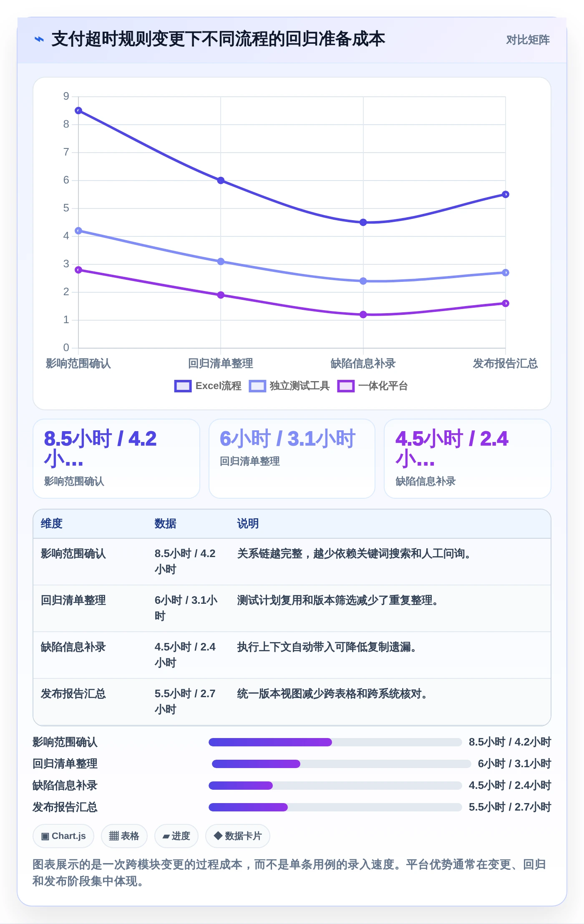Click 一体化平台 point at 回归清单整理
The width and height of the screenshot is (584, 924).
pyautogui.click(x=221, y=295)
